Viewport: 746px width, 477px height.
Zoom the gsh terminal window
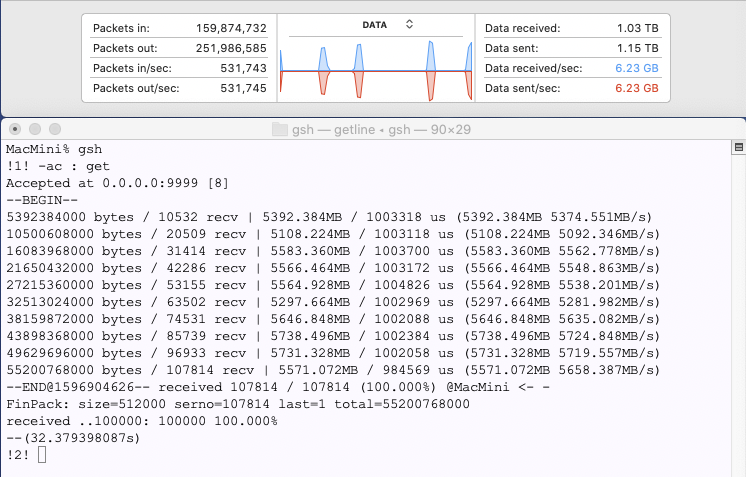point(54,129)
